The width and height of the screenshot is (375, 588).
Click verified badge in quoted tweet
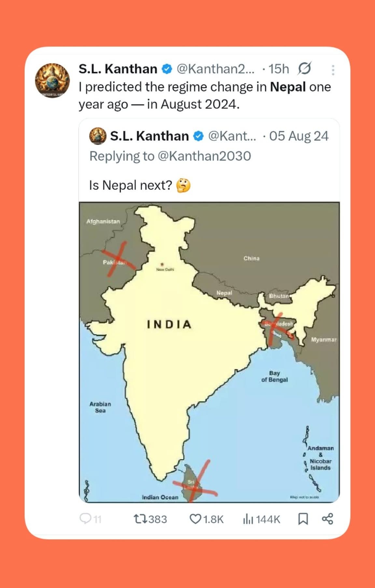click(199, 136)
